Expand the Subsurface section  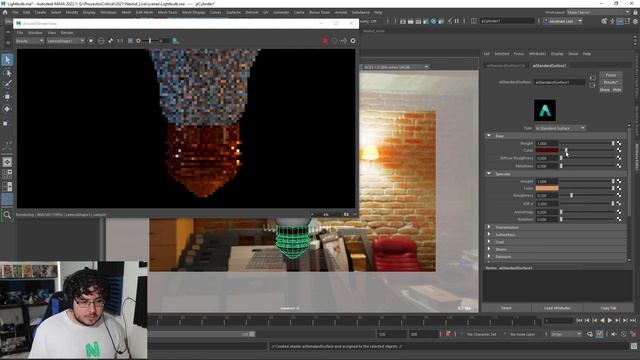click(489, 234)
